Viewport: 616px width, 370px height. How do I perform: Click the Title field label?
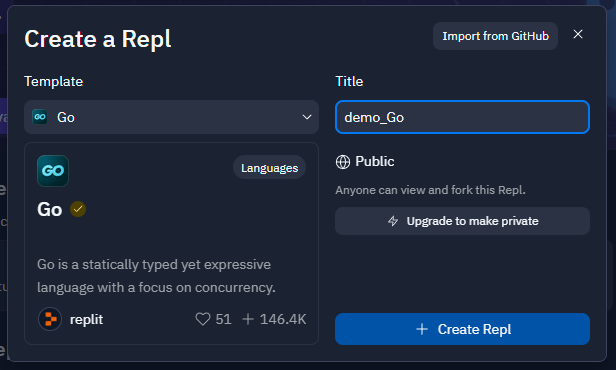click(x=349, y=81)
